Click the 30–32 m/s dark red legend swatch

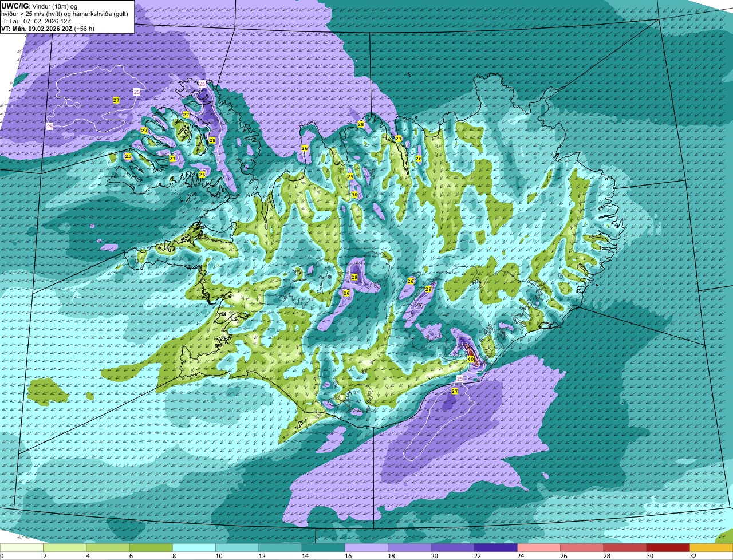click(668, 548)
